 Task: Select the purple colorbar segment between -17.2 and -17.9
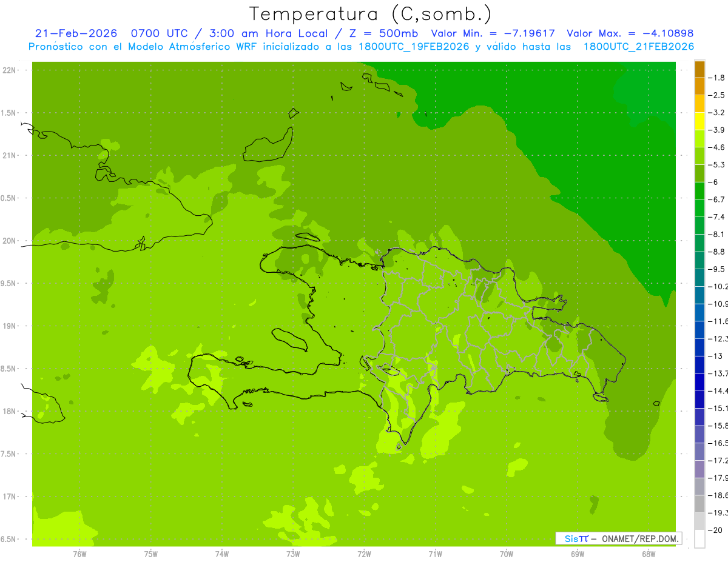coord(699,469)
